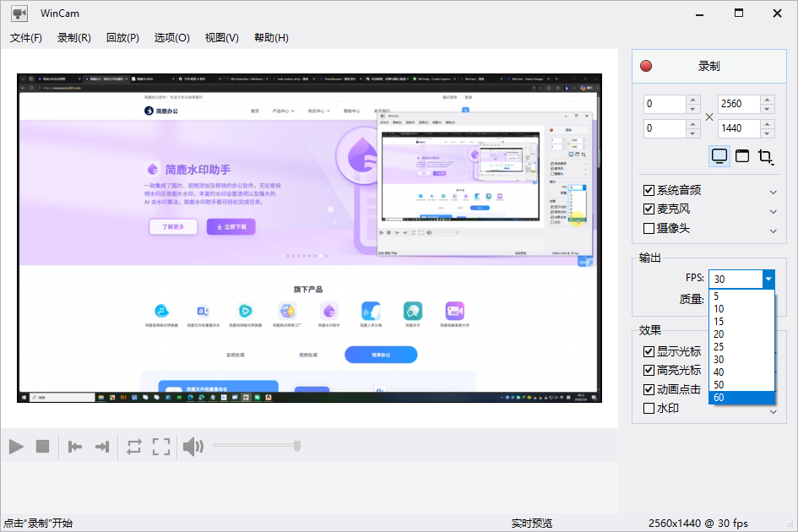Expand 水印 options chevron
The height and width of the screenshot is (532, 798).
tap(773, 412)
